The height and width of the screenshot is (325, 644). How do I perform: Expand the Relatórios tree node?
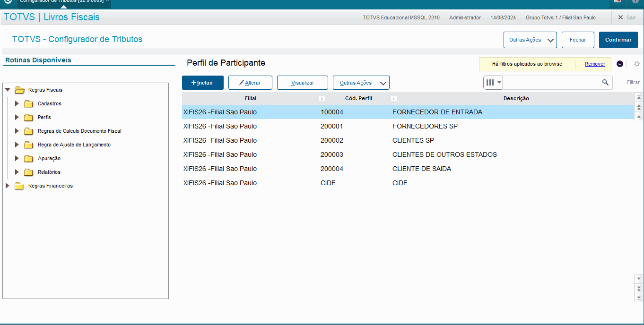[x=17, y=172]
